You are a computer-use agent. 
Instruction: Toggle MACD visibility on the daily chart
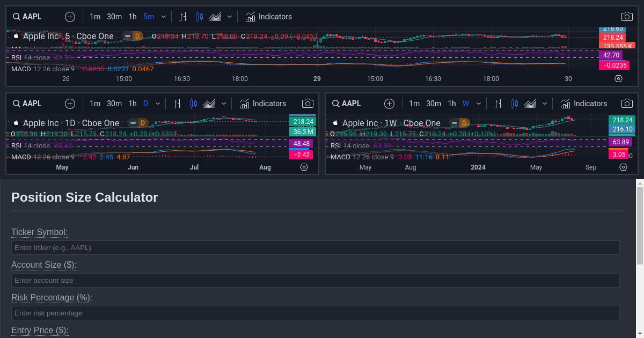tap(21, 157)
